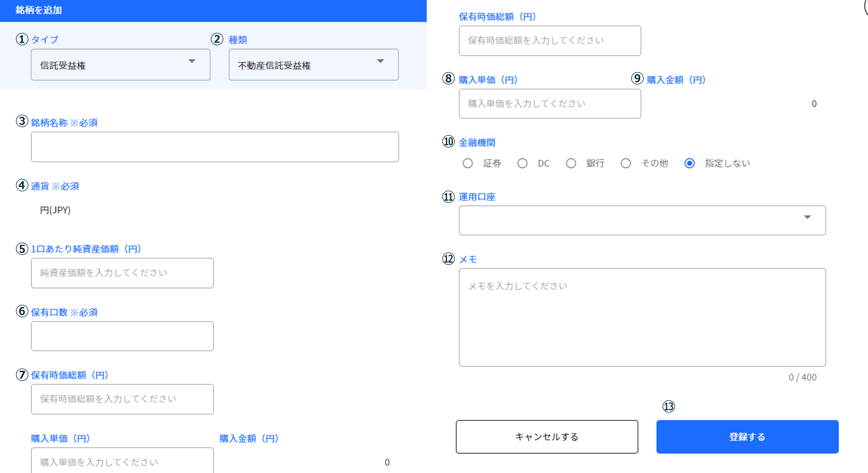Click the メモ text area
The height and width of the screenshot is (473, 868).
(x=642, y=317)
